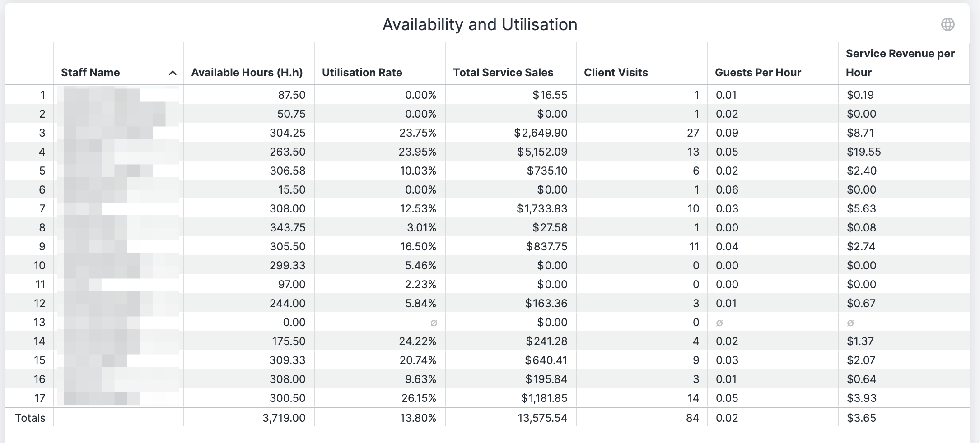The width and height of the screenshot is (980, 443).
Task: Click the null service revenue per hour symbol
Action: 850,323
